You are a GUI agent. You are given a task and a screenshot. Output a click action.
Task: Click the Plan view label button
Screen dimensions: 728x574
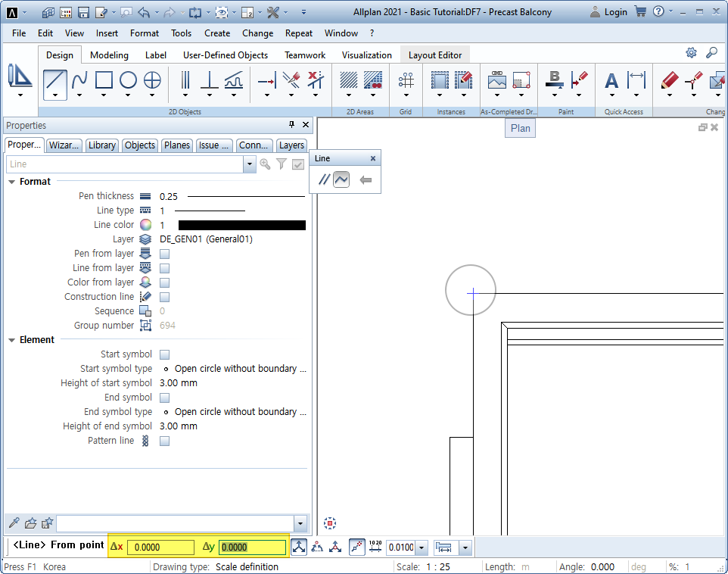pos(520,128)
